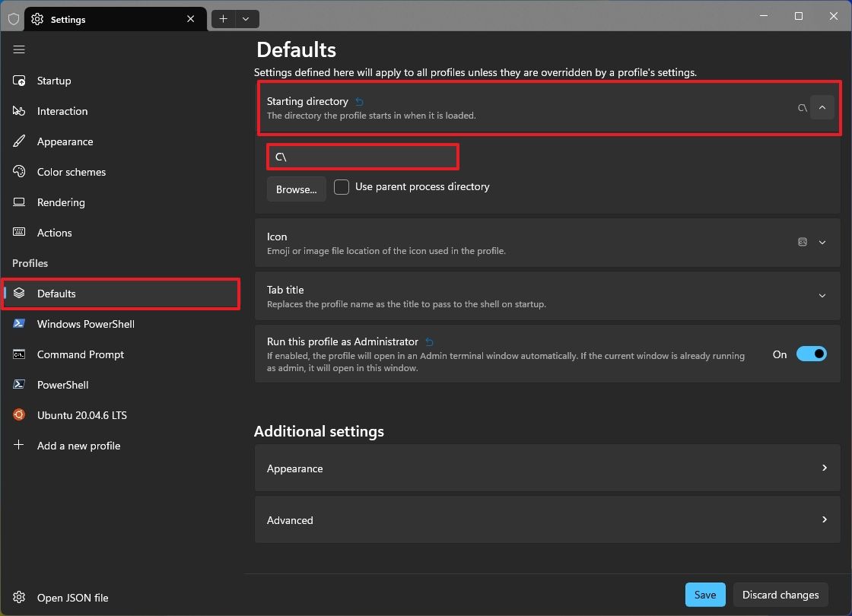
Task: Click the gear icon beside Open JSON file
Action: pos(18,598)
